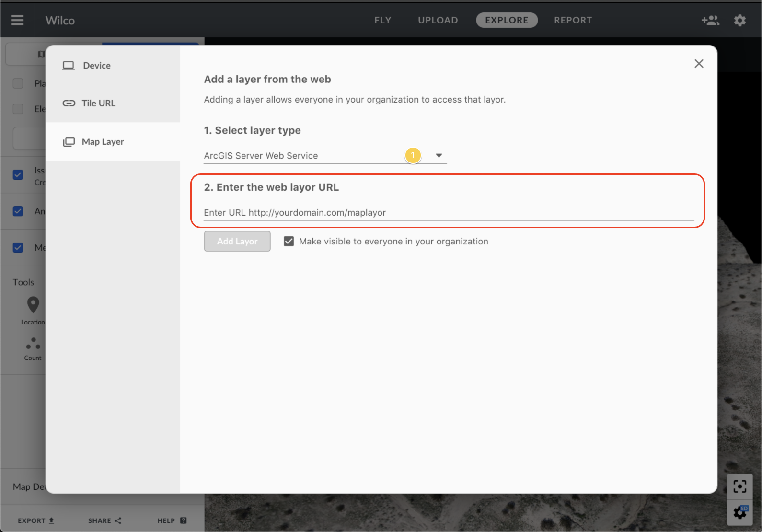Toggle the Ele layer checkbox
The image size is (762, 532).
coord(18,109)
